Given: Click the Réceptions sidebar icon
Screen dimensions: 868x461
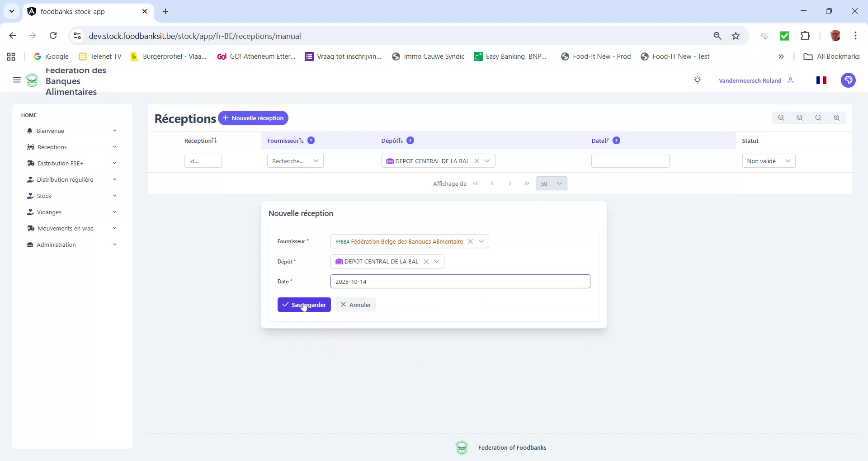Looking at the screenshot, I should tap(30, 147).
